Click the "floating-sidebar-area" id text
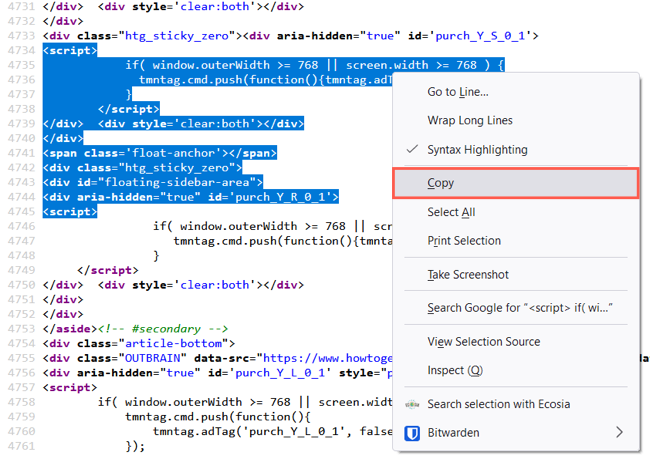This screenshot has width=650, height=456. pyautogui.click(x=177, y=182)
